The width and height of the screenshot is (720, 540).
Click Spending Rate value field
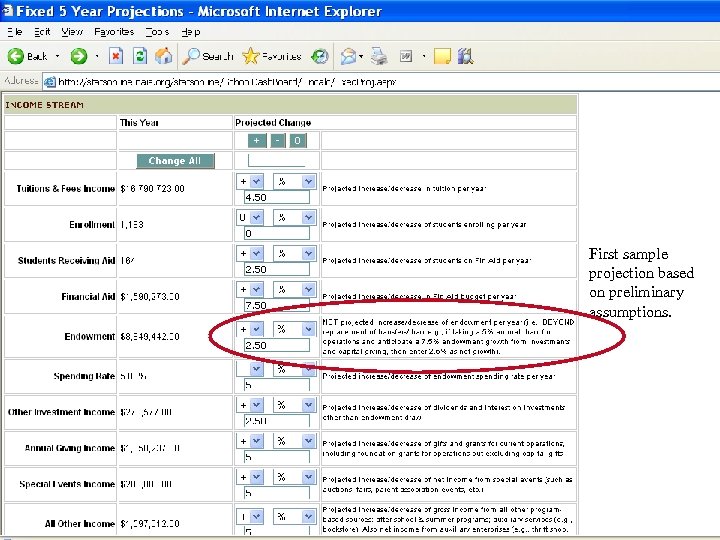[x=277, y=385]
